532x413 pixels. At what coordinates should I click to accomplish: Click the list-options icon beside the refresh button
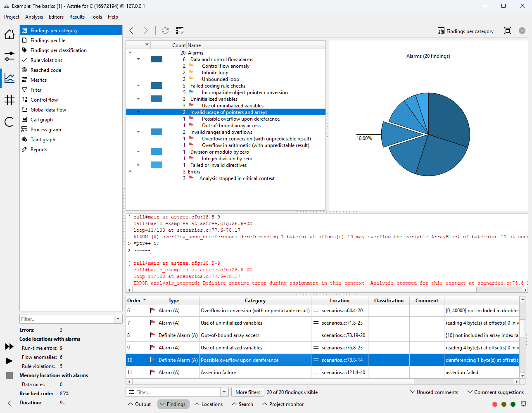[x=179, y=31]
